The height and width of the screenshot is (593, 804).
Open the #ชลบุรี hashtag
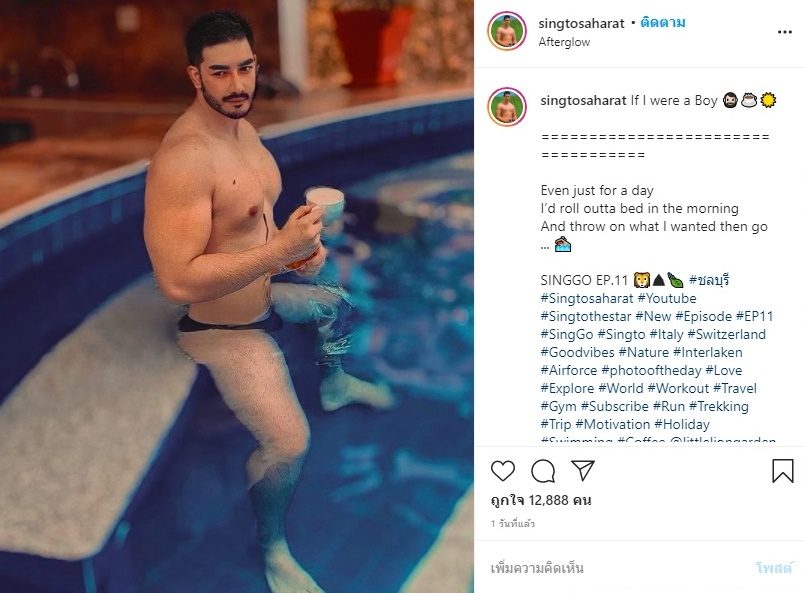click(709, 280)
